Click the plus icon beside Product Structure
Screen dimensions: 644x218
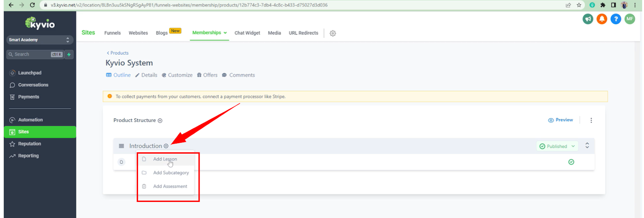(160, 121)
